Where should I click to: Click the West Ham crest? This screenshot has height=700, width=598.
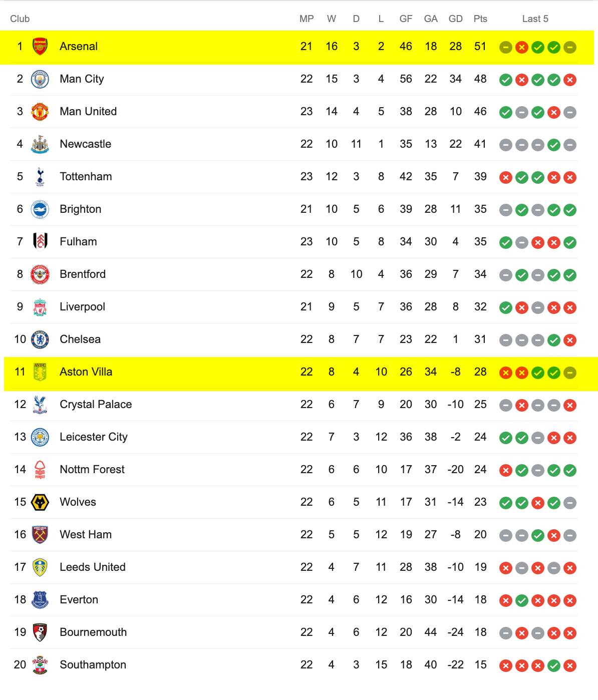(40, 535)
